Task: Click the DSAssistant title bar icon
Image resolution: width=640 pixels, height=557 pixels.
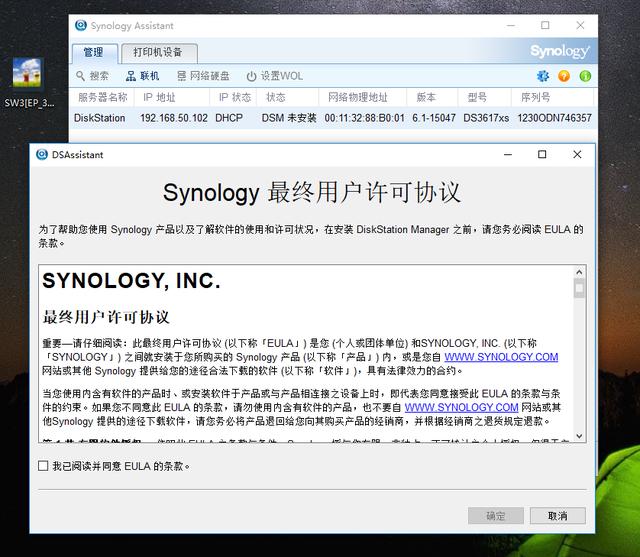Action: pyautogui.click(x=42, y=155)
